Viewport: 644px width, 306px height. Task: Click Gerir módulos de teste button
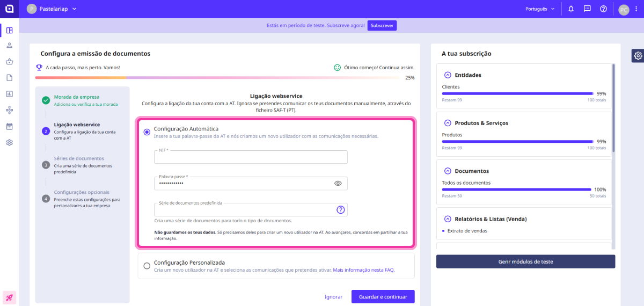[x=525, y=261]
